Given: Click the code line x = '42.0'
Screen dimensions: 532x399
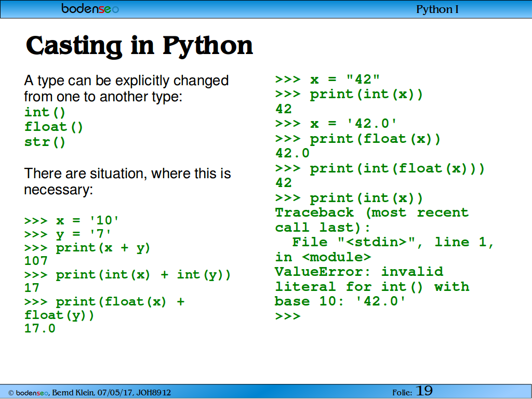Looking at the screenshot, I should point(336,124).
